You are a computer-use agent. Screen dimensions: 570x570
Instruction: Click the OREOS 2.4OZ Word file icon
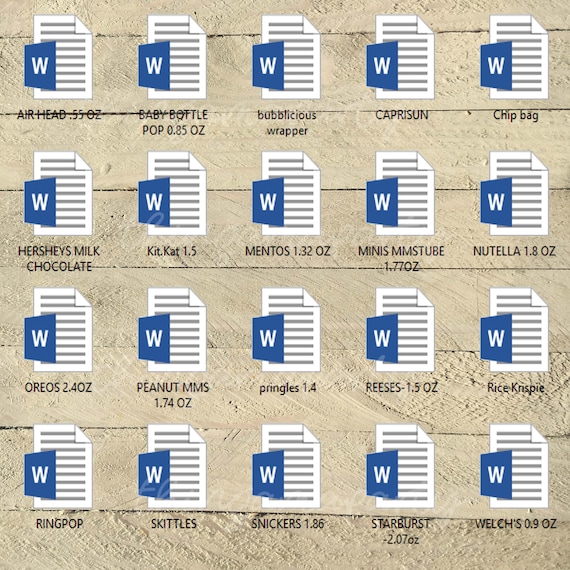click(58, 329)
